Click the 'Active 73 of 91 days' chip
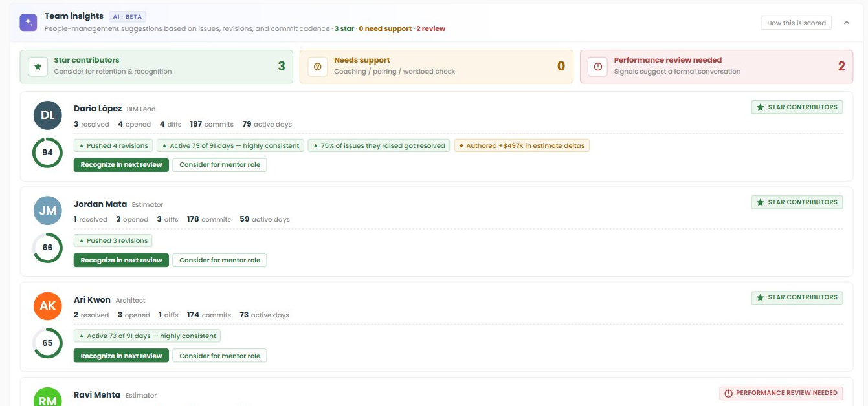The width and height of the screenshot is (868, 406). point(147,336)
